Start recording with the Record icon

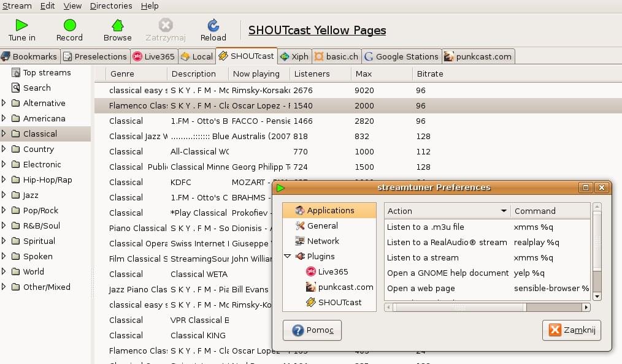[x=70, y=25]
